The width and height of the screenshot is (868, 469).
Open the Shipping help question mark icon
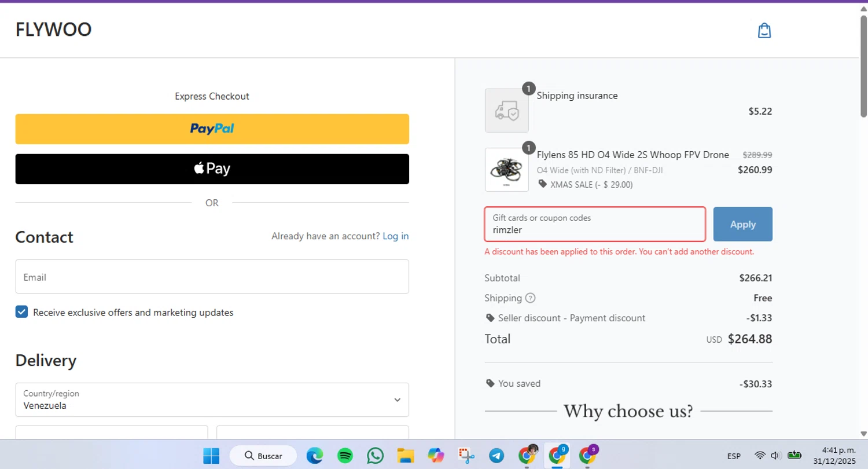[530, 298]
